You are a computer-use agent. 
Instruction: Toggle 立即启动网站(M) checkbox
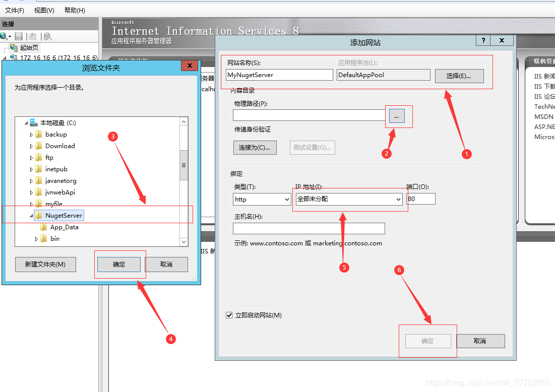(229, 315)
